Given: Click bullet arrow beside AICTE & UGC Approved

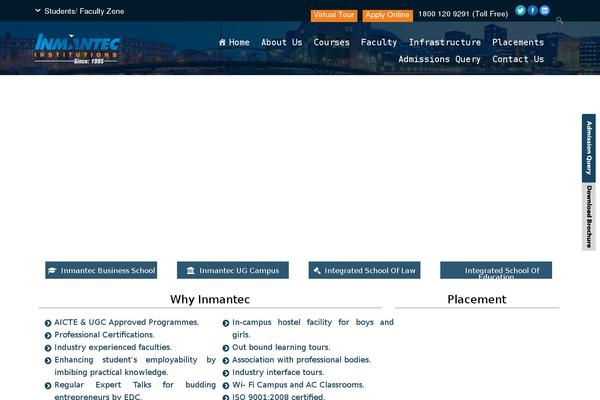Looking at the screenshot, I should (x=48, y=323).
